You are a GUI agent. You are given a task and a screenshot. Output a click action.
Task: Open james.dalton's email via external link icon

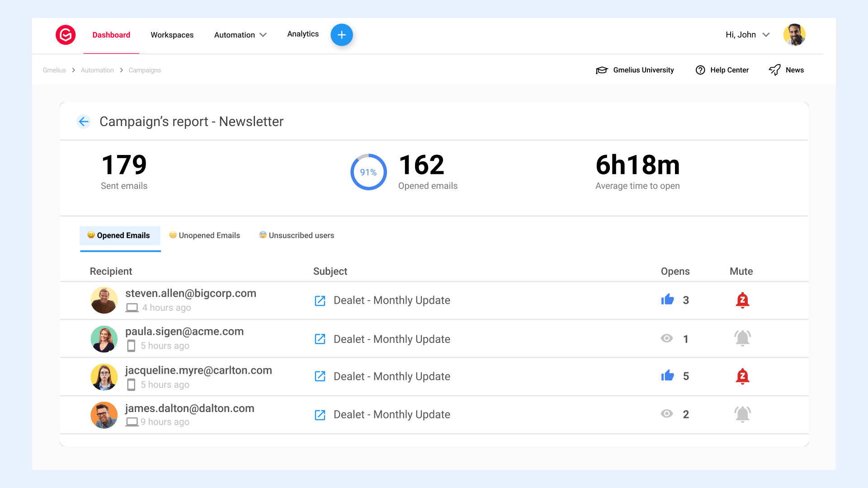320,415
